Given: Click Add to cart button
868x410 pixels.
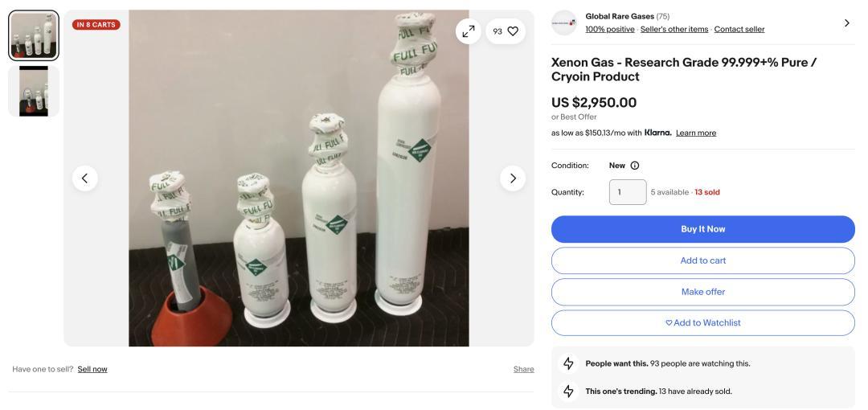Looking at the screenshot, I should click(702, 260).
